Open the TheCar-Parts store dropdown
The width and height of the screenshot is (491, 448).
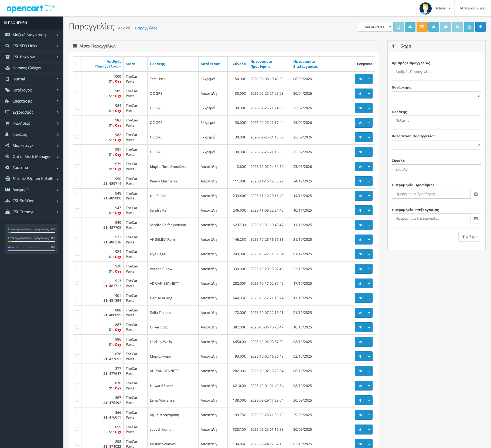(x=375, y=27)
